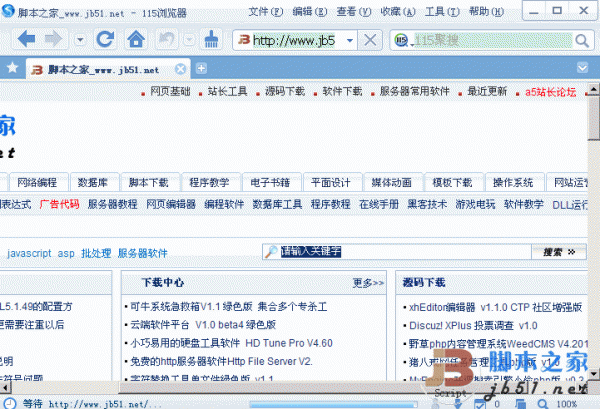Select the 操作系统 category tab
The width and height of the screenshot is (600, 409).
point(513,183)
